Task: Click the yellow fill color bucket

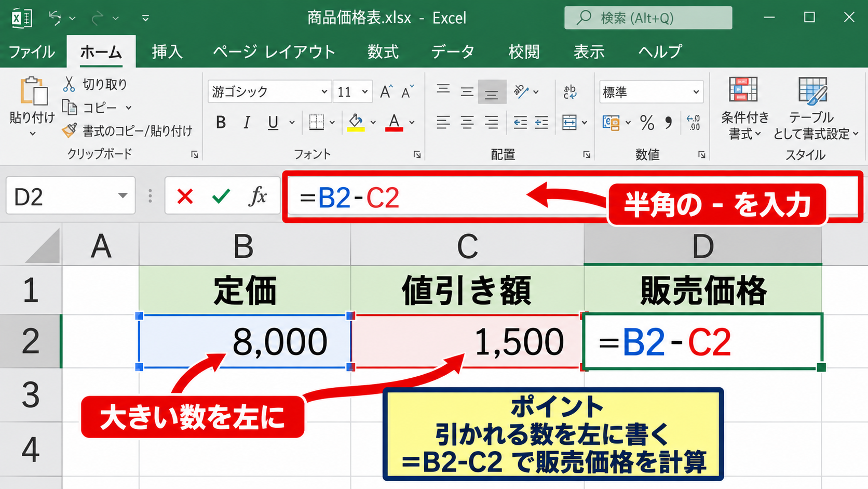Action: pos(356,123)
